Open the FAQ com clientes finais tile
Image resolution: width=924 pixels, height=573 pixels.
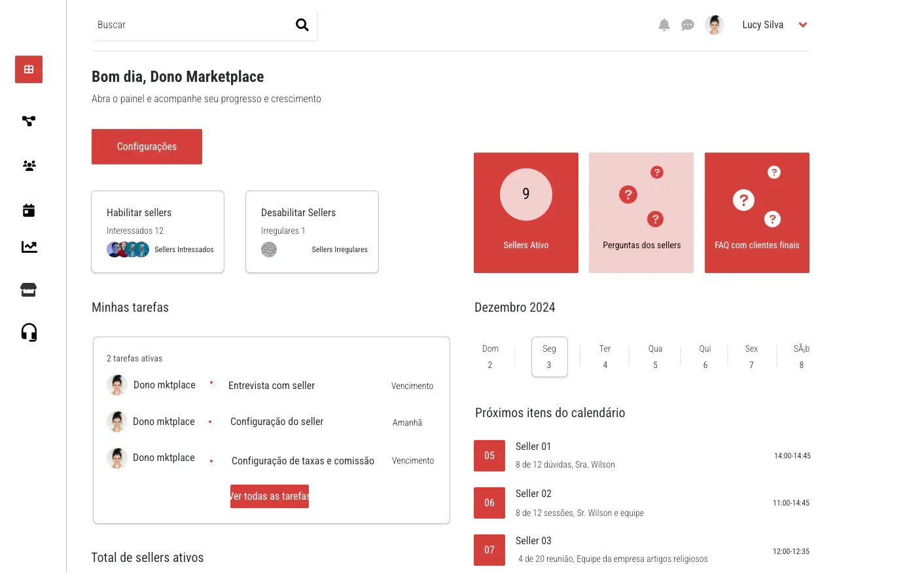tap(757, 213)
